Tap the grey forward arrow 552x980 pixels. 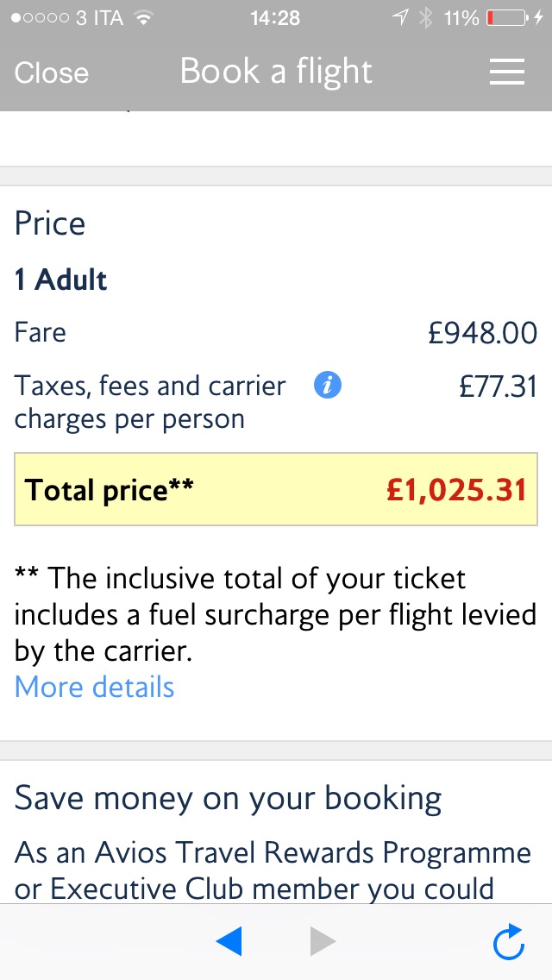[323, 941]
